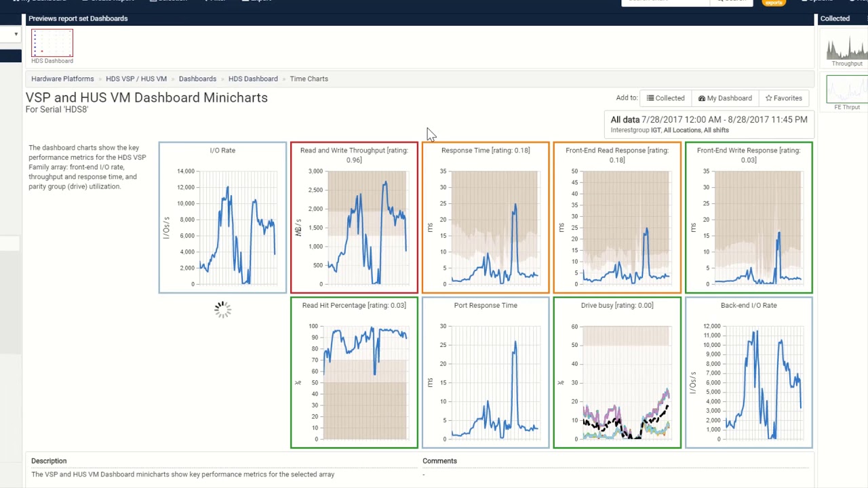Viewport: 868px width, 488px height.
Task: Open the Port Response Time minichart
Action: coord(486,373)
